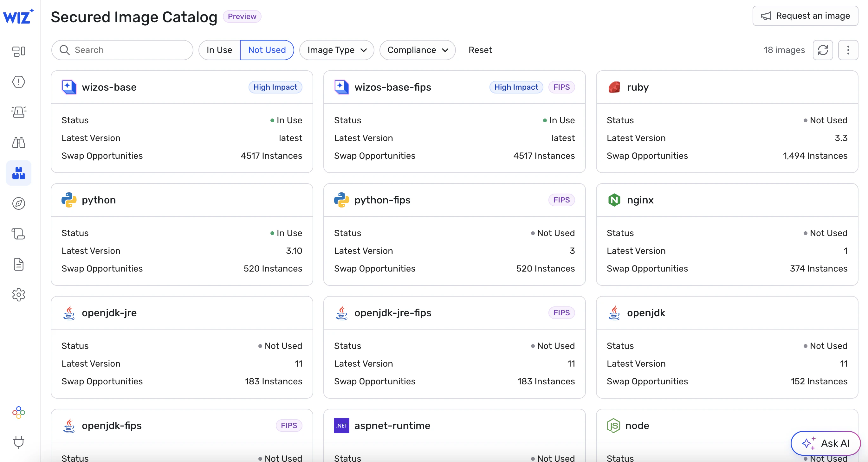Open the settings gear icon
Image resolution: width=868 pixels, height=462 pixels.
[18, 295]
